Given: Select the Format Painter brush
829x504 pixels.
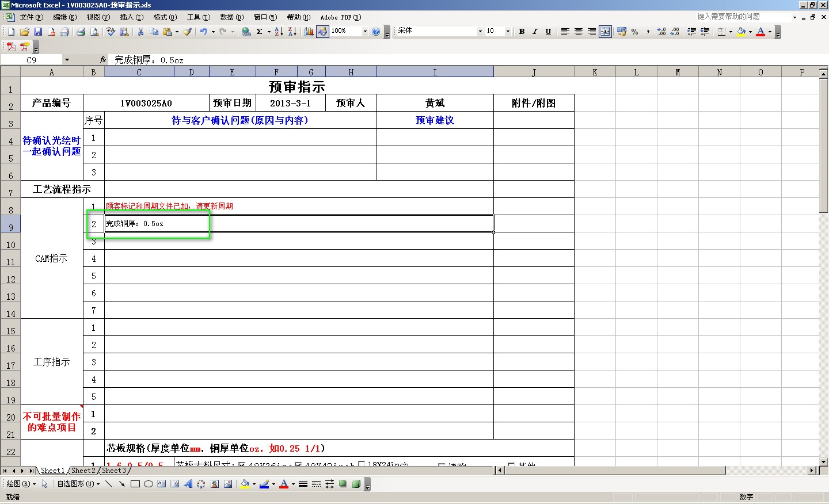Looking at the screenshot, I should 188,32.
